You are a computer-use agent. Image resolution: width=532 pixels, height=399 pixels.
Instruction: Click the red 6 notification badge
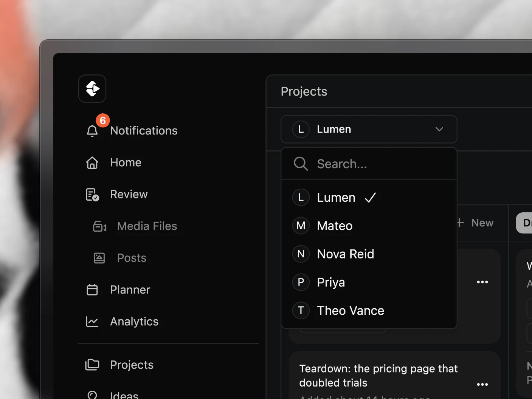pyautogui.click(x=103, y=121)
